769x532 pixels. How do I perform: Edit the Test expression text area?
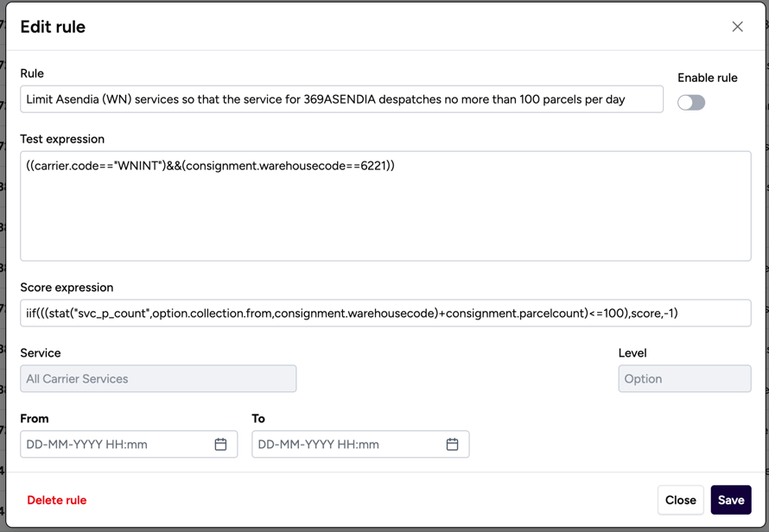[x=385, y=206]
